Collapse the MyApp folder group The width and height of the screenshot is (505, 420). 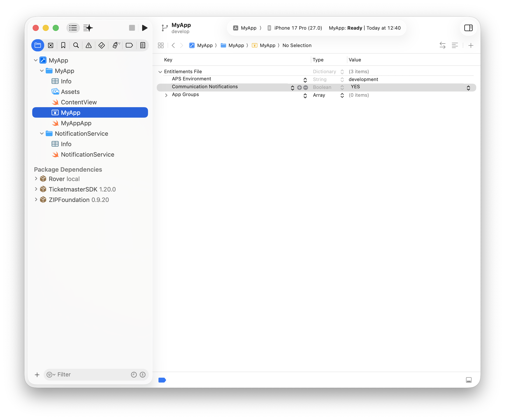tap(42, 71)
